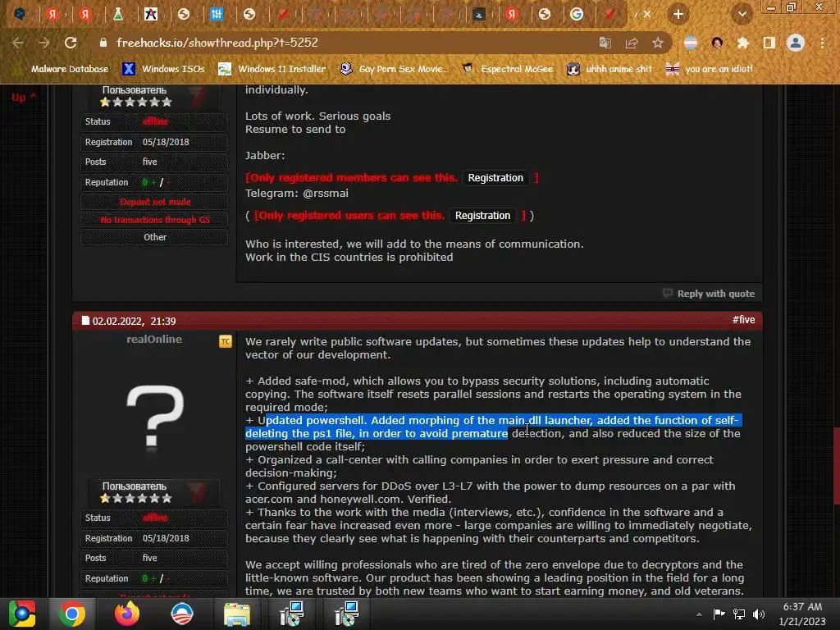Switch to the terminal icon tab
840x630 pixels.
(x=479, y=15)
